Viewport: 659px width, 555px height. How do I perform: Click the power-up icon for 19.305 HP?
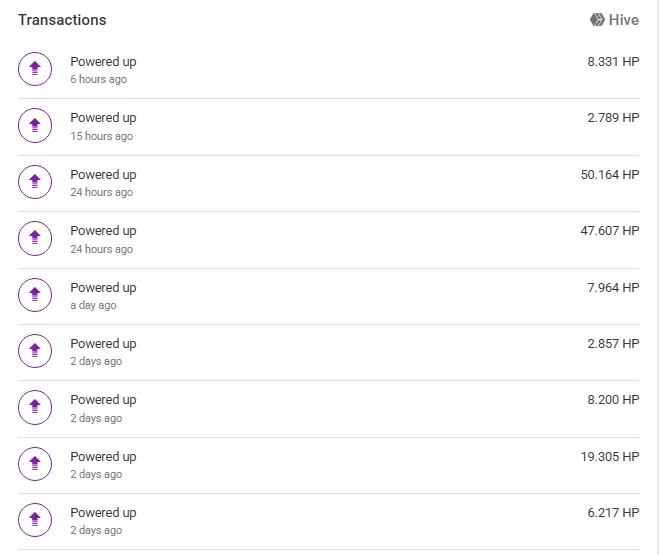(35, 464)
